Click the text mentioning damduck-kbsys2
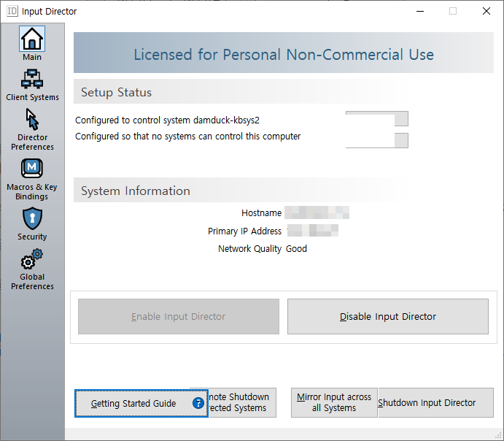This screenshot has height=441, width=504. point(167,120)
